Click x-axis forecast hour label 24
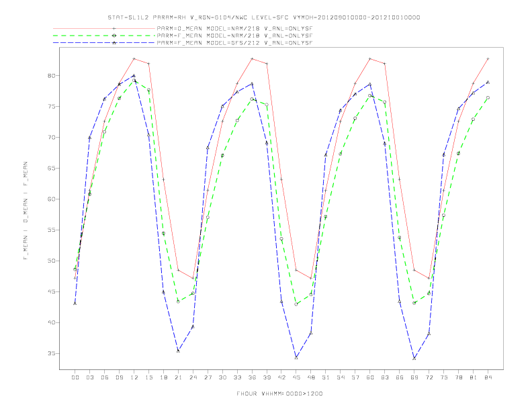Image resolution: width=532 pixels, height=411 pixels. click(193, 377)
